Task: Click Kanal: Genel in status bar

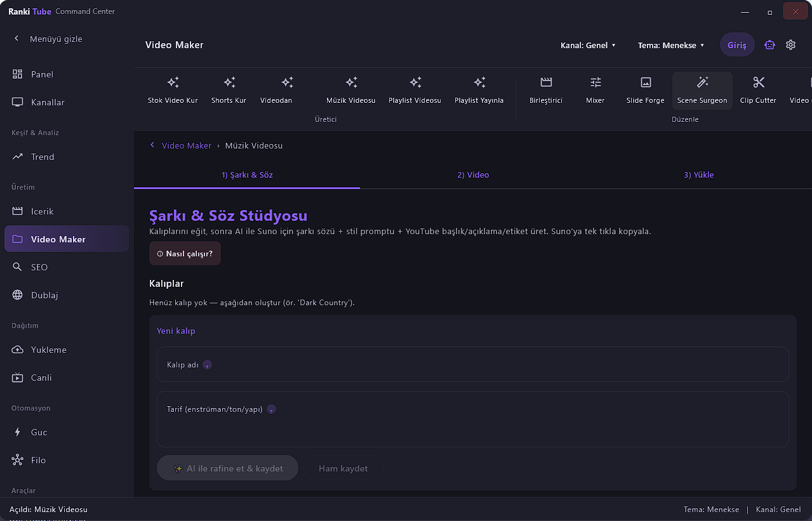Action: 778,510
